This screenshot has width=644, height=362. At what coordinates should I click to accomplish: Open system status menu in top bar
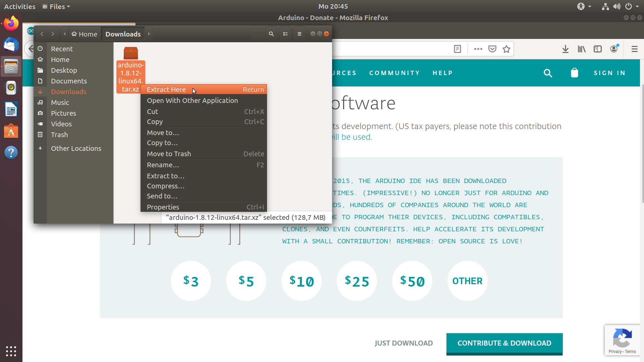(621, 6)
